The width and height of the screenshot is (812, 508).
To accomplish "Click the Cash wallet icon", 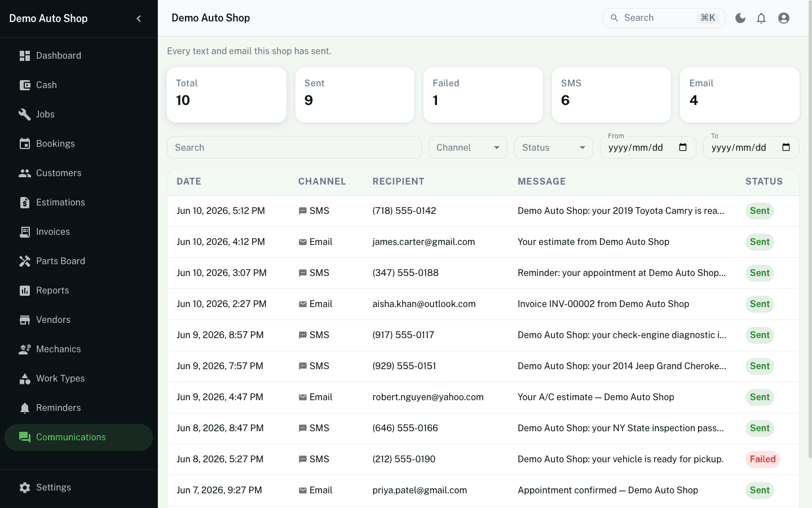I will (25, 85).
